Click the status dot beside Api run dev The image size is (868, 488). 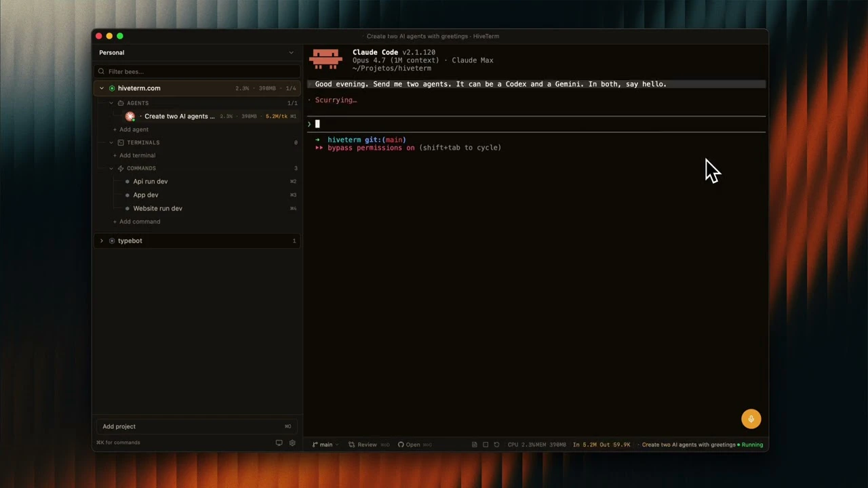(x=127, y=182)
